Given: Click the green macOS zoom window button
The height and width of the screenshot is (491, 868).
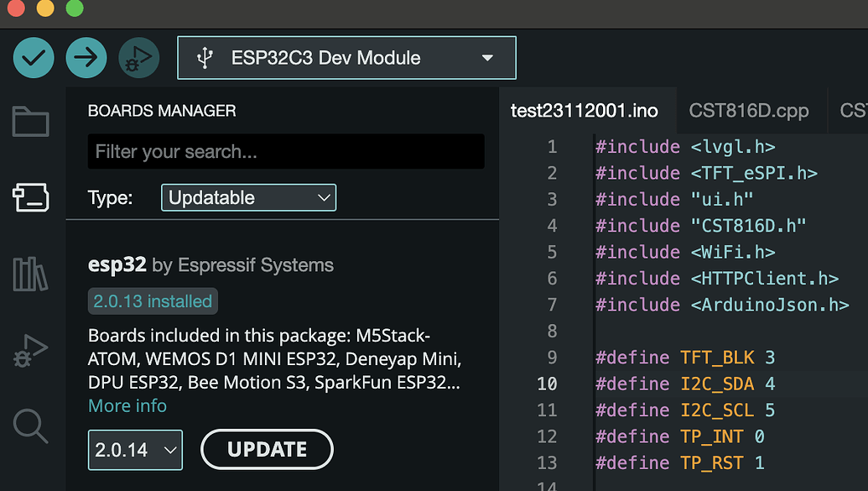Looking at the screenshot, I should click(74, 8).
